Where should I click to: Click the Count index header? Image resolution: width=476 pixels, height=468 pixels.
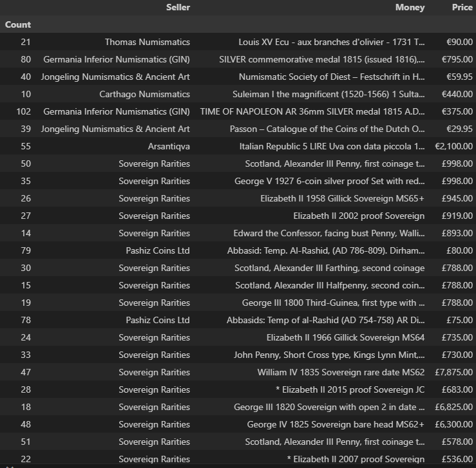coord(18,24)
